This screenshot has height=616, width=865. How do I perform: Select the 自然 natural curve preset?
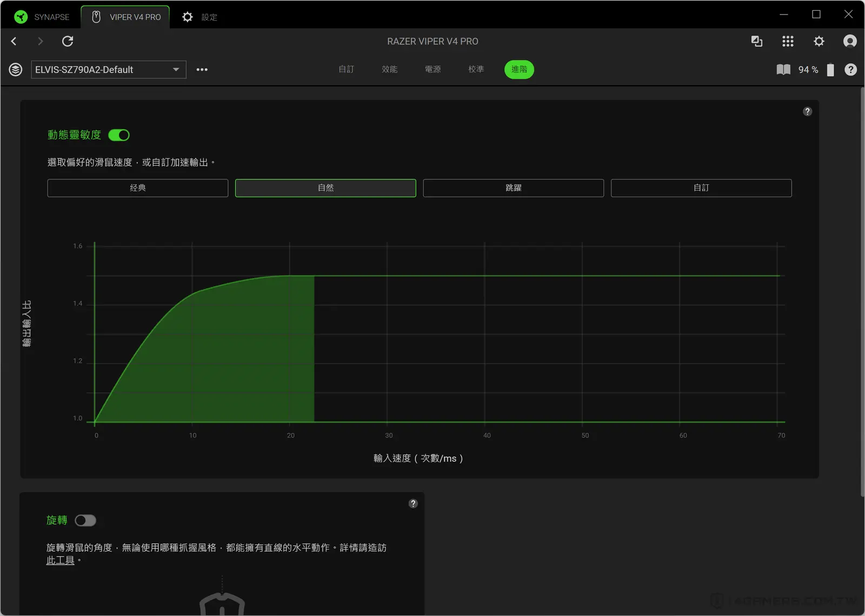[x=325, y=188]
